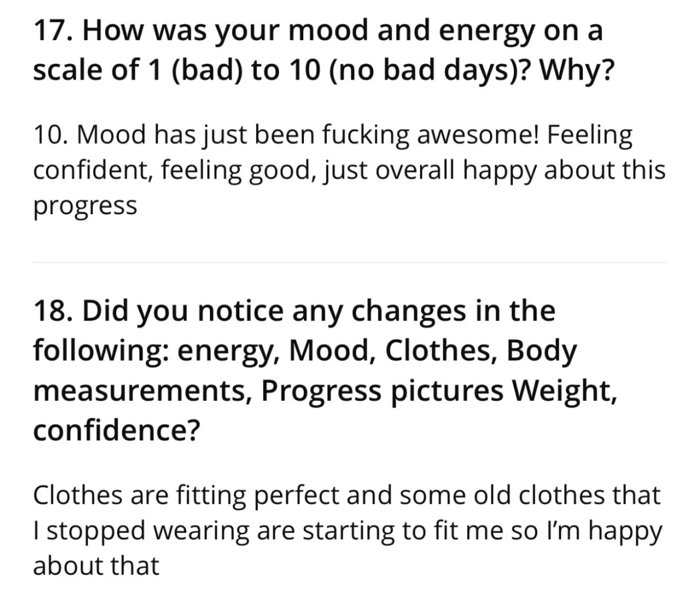Viewport: 700px width, 597px height.
Task: Click the word "following:" in question 18
Action: [x=101, y=352]
